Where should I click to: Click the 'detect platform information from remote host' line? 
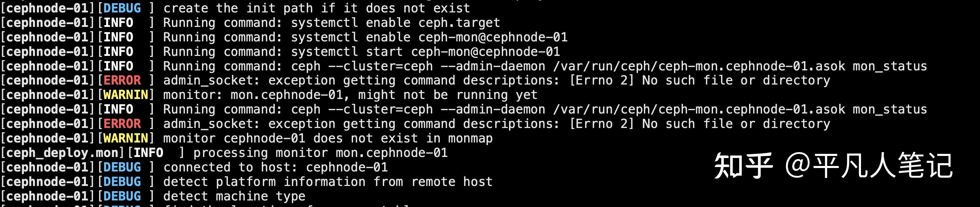327,181
